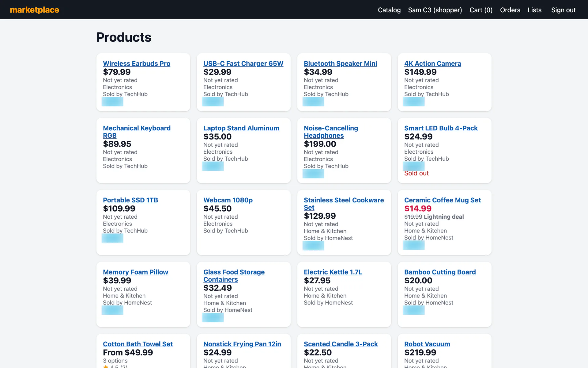
Task: Click '3 options' under Cotton Towel
Action: click(x=115, y=361)
